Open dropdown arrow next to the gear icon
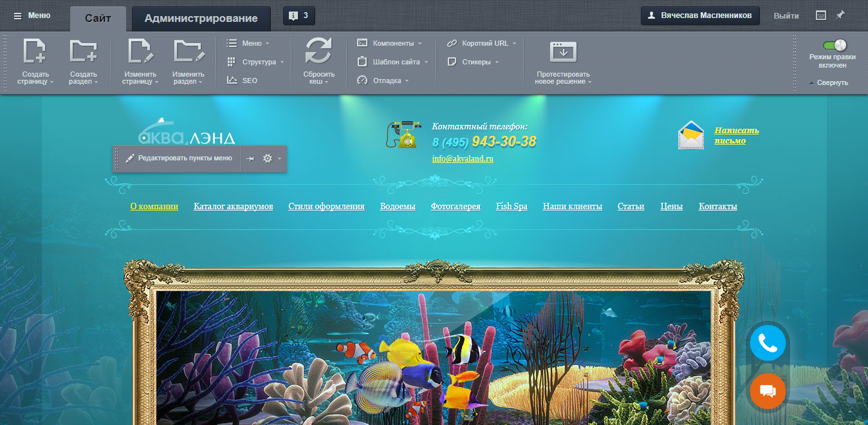This screenshot has width=868, height=425. (x=279, y=159)
